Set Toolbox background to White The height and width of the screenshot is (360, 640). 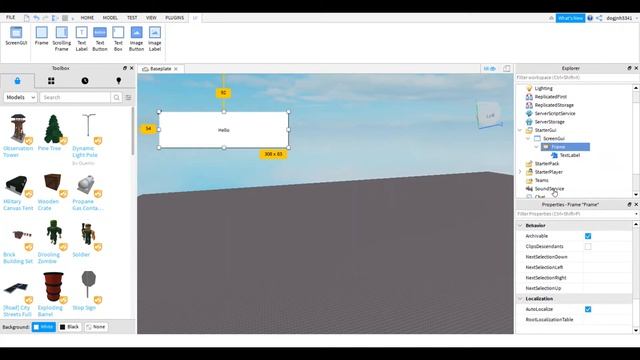[44, 327]
